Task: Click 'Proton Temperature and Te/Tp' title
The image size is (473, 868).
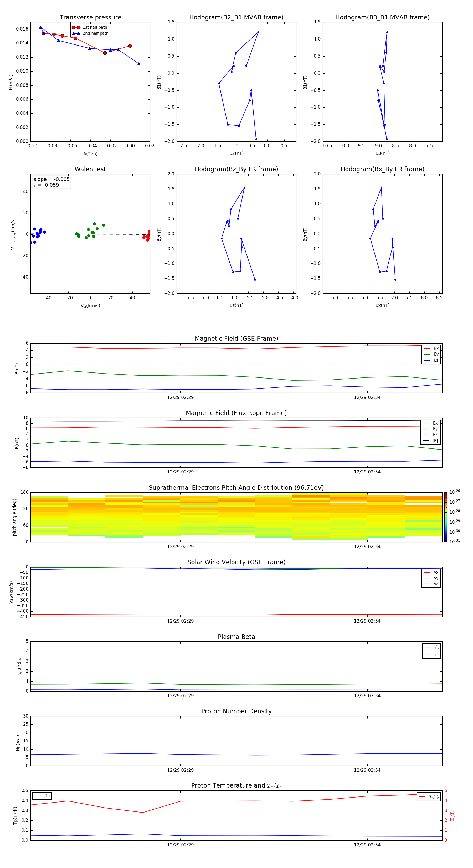Action: click(x=236, y=785)
